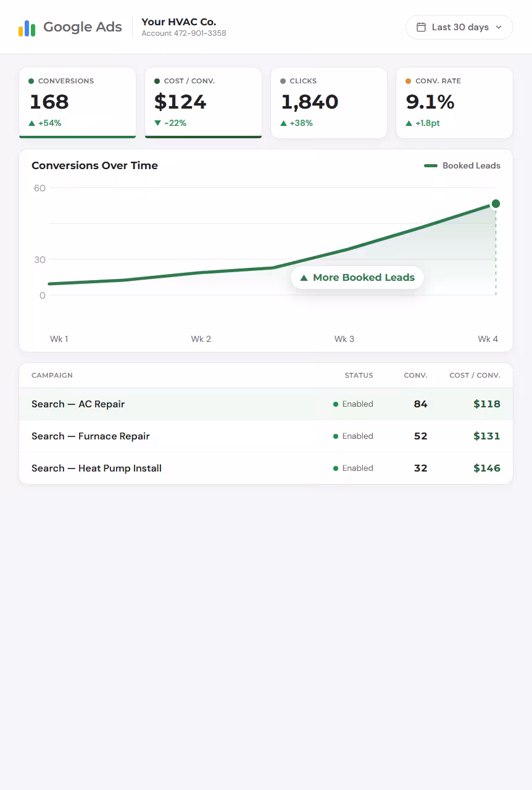Click Enabled status for Furnace Repair
Viewport: 532px width, 790px height.
click(x=353, y=436)
